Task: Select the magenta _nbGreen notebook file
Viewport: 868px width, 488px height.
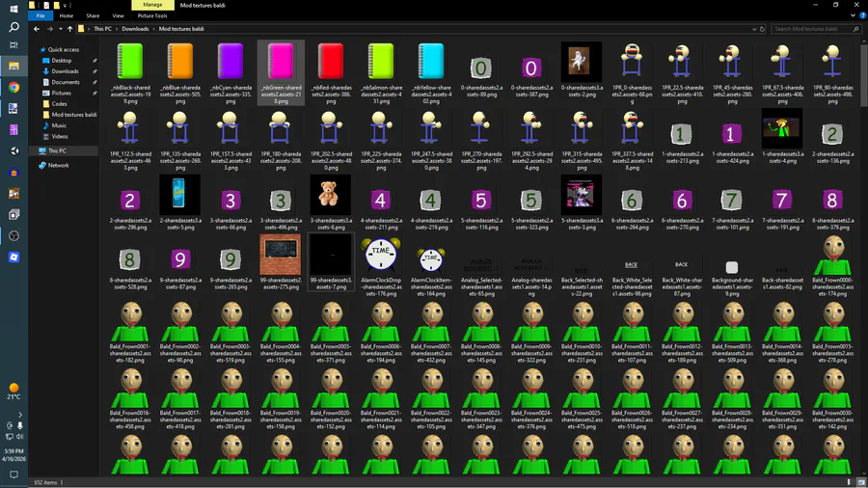Action: 281,73
